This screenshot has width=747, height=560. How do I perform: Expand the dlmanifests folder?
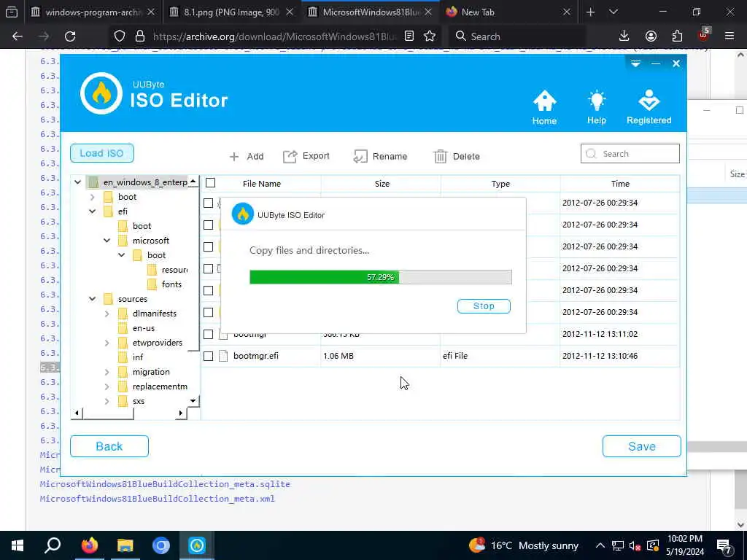[x=107, y=314]
